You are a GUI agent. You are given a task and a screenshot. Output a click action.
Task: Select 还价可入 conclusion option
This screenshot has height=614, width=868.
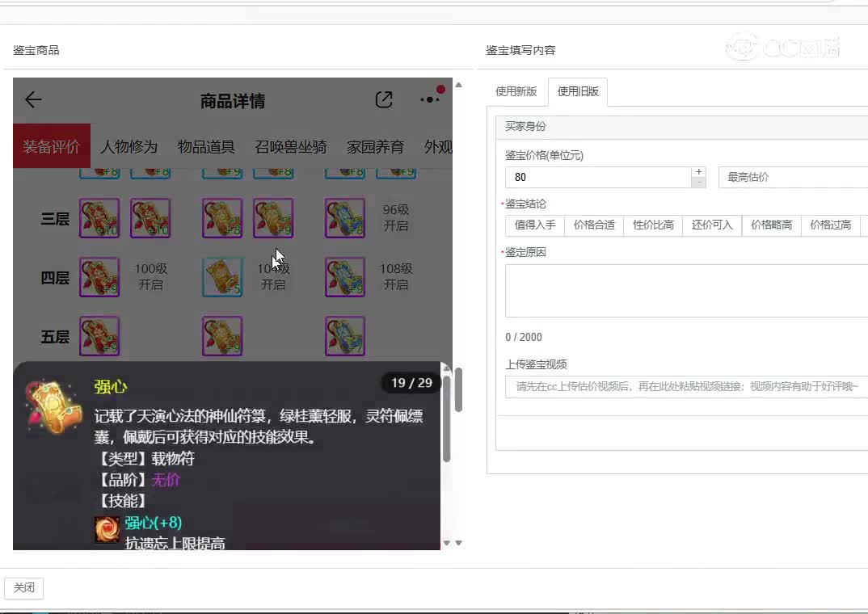(712, 225)
